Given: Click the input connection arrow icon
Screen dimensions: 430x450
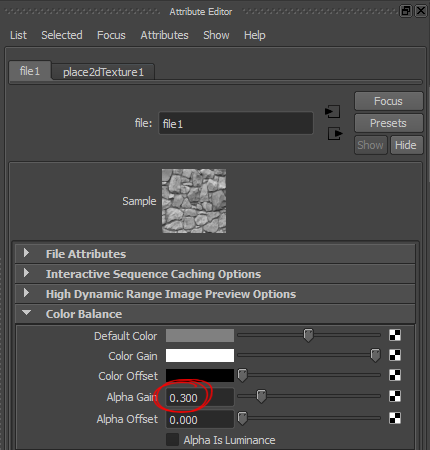Looking at the screenshot, I should pos(332,111).
